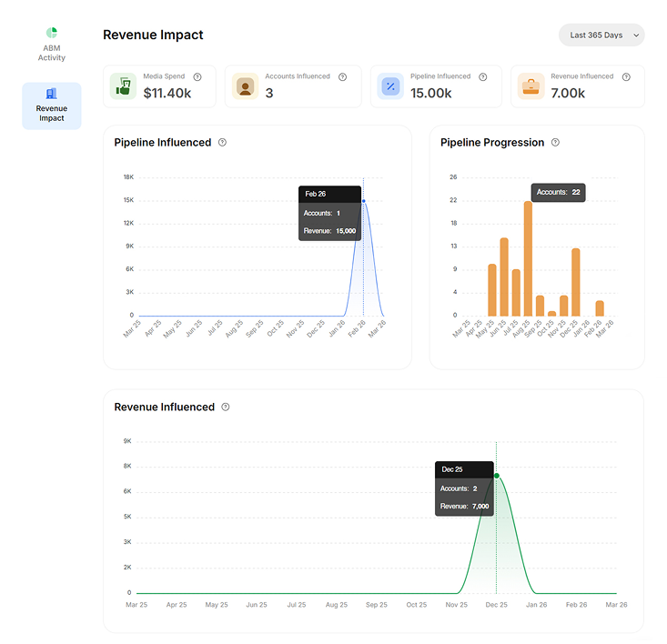Click the second orange bar in Pipeline Progression

pos(504,277)
